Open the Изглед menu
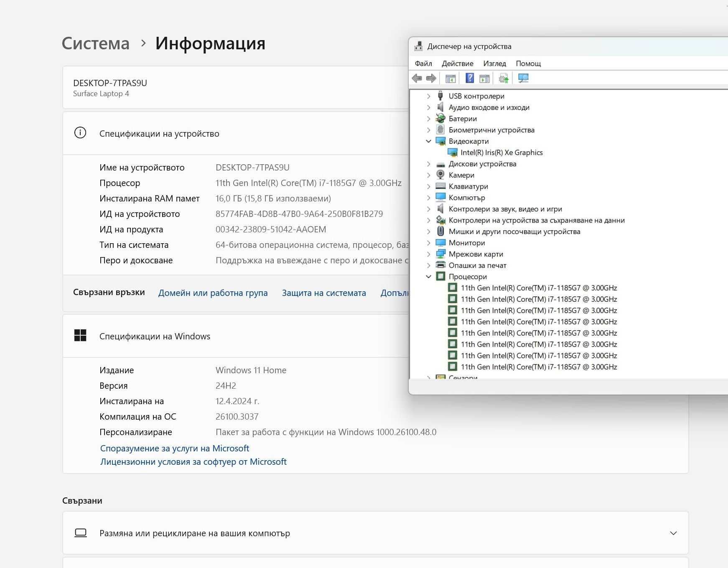Image resolution: width=728 pixels, height=568 pixels. pos(494,64)
